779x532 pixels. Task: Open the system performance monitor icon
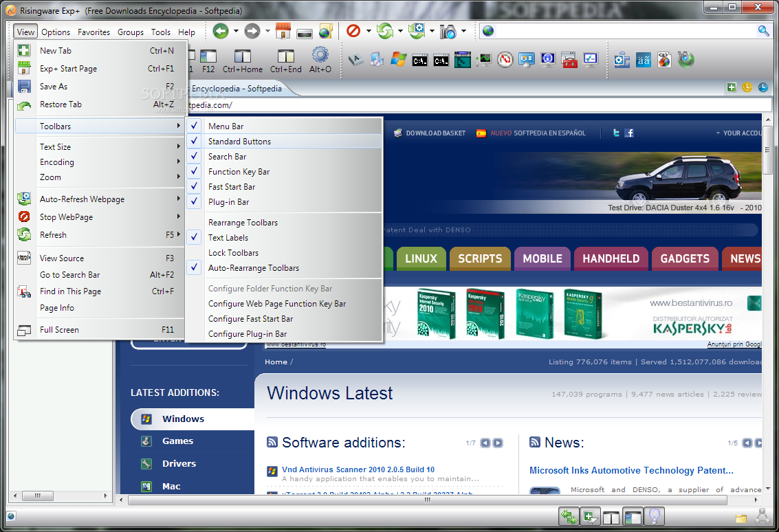point(483,60)
